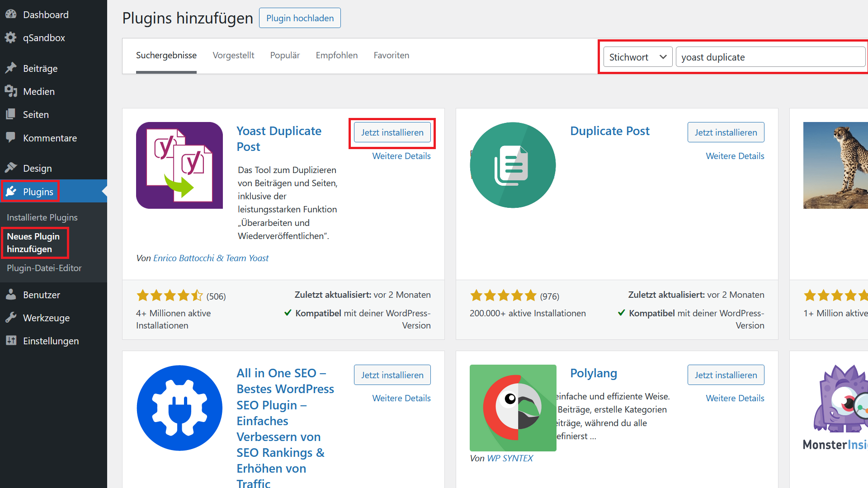Open Weitere Details for All in One SEO
This screenshot has width=868, height=488.
pos(401,398)
